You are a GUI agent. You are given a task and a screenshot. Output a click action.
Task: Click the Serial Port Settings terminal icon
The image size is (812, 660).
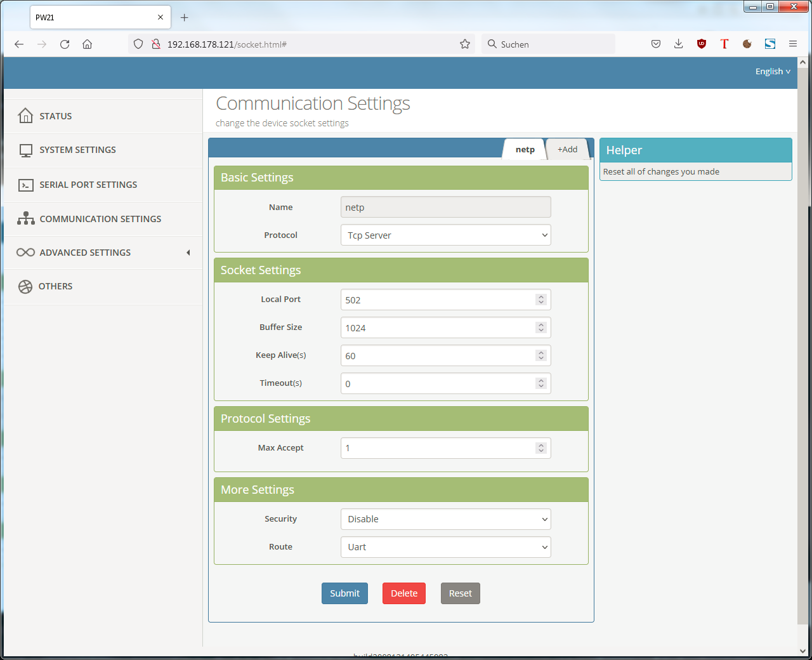25,185
